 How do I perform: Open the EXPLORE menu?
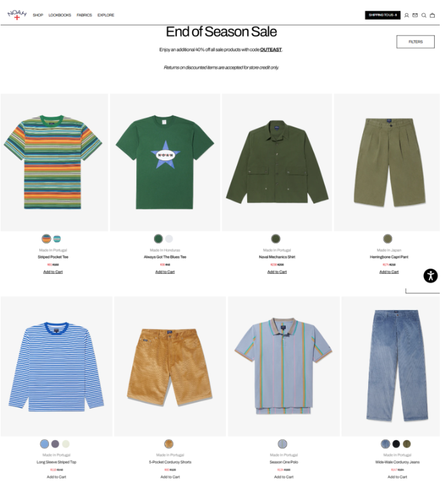pos(106,15)
